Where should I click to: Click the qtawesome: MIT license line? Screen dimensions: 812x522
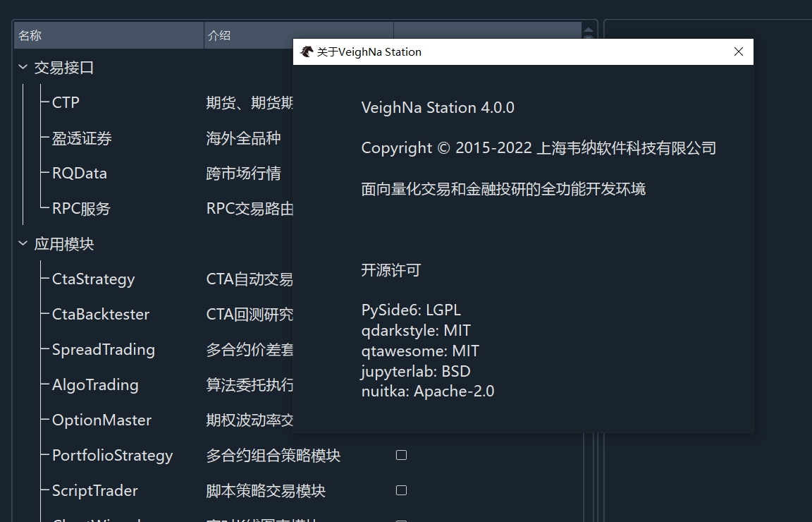point(420,351)
